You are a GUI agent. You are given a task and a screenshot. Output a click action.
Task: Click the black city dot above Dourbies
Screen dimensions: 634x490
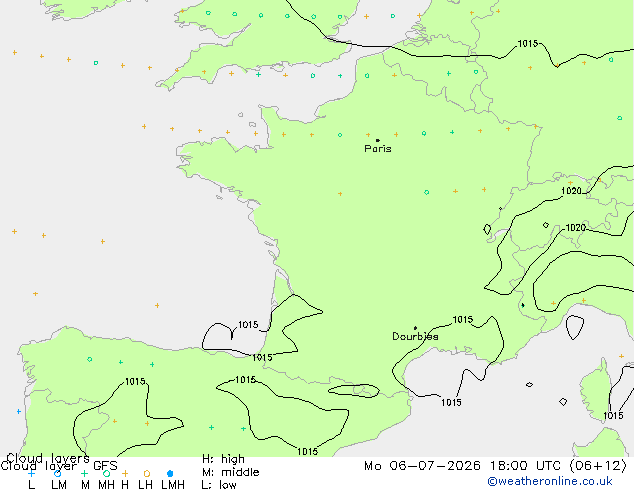[x=415, y=328]
